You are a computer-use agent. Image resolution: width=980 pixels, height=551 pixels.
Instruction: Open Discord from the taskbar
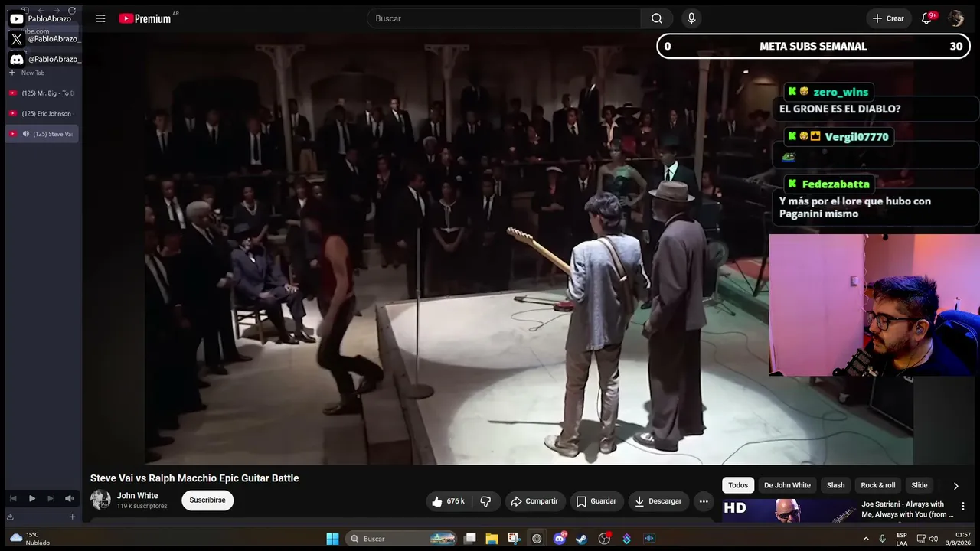[x=560, y=539]
